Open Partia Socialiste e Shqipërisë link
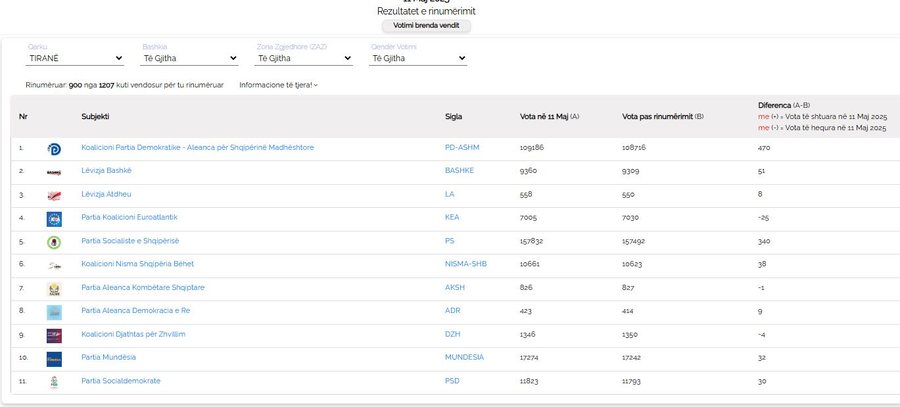The image size is (900, 407). [130, 241]
